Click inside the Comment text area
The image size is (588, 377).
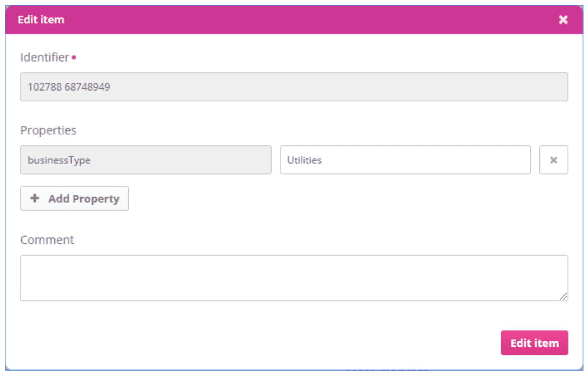coord(294,278)
